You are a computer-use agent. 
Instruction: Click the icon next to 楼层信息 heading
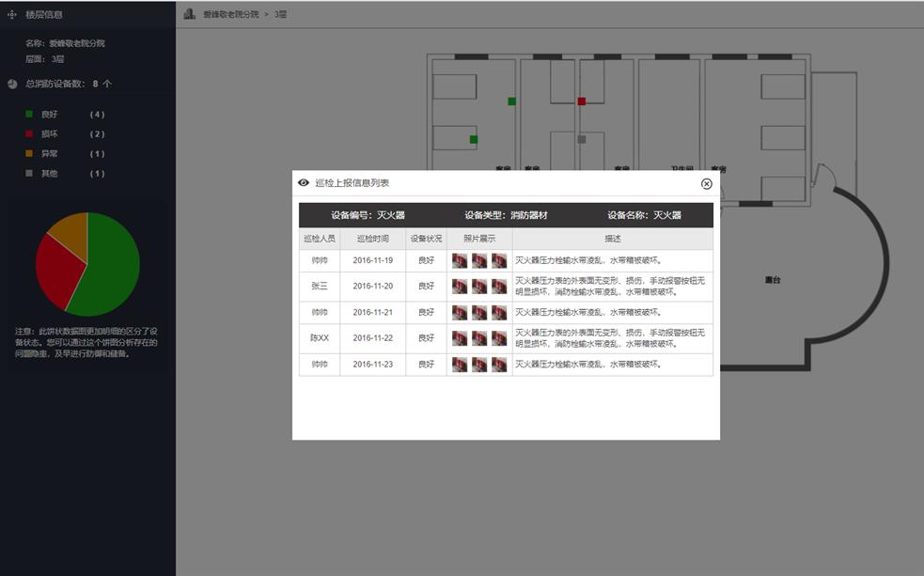click(12, 14)
